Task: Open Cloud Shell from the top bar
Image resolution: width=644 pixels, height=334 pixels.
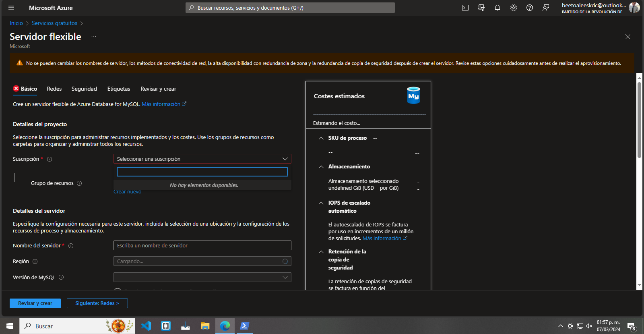Action: pyautogui.click(x=465, y=8)
